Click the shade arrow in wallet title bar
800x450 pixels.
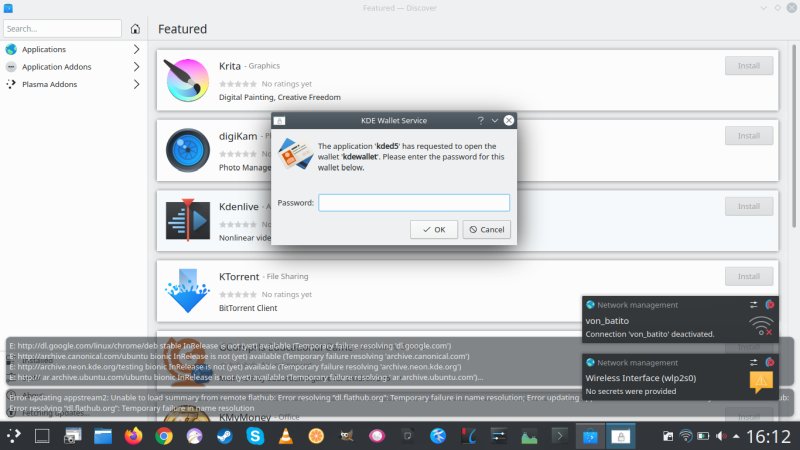click(494, 120)
